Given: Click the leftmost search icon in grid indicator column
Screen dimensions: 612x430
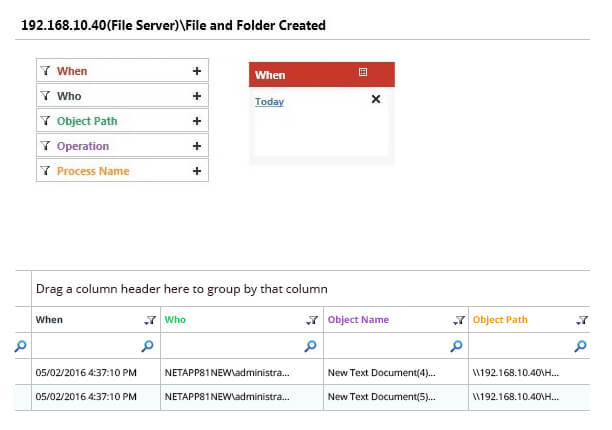Looking at the screenshot, I should (21, 346).
